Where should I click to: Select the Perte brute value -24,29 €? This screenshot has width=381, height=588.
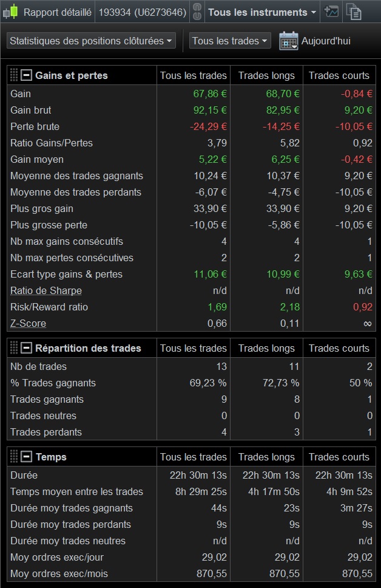(208, 127)
